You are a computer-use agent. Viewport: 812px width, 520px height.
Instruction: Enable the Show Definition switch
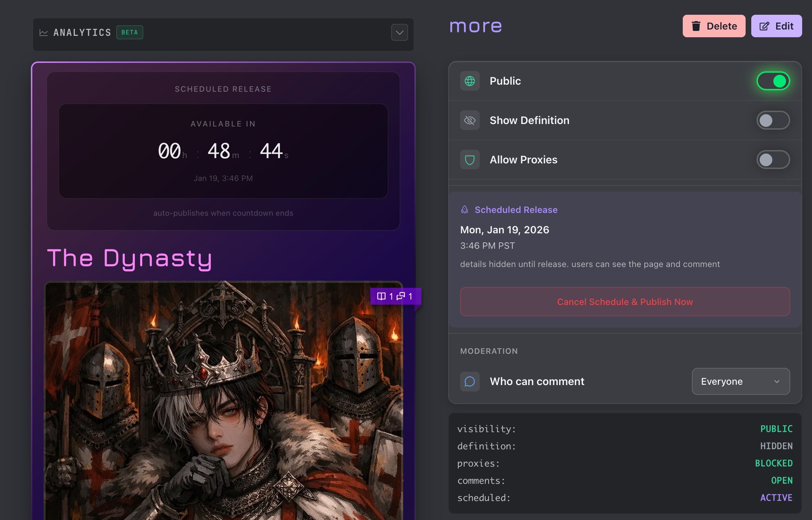[773, 121]
